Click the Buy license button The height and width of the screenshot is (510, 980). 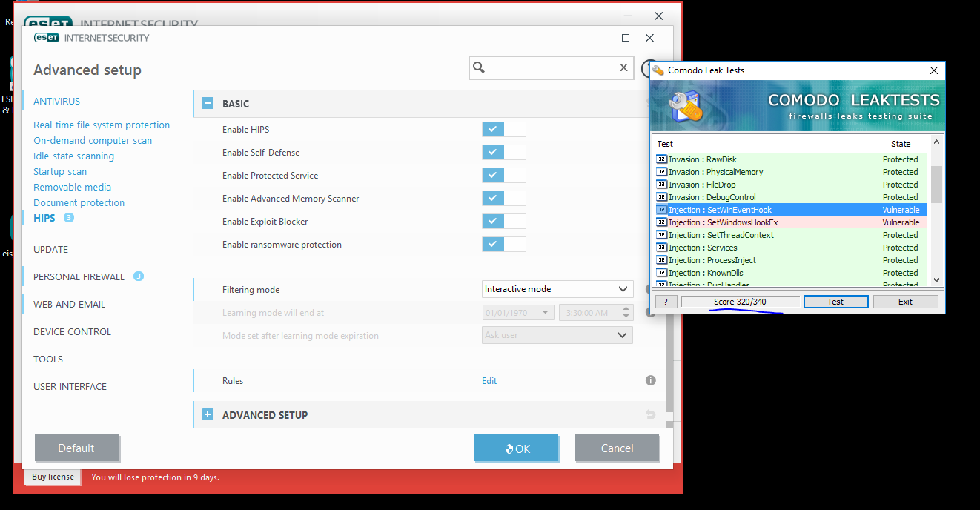pos(53,477)
